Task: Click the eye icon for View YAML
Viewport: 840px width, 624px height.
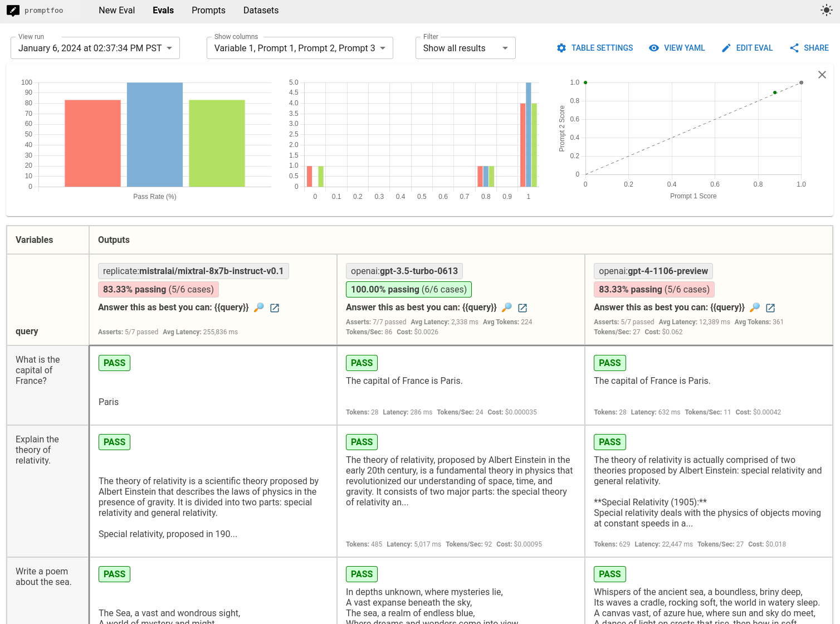Action: (654, 48)
